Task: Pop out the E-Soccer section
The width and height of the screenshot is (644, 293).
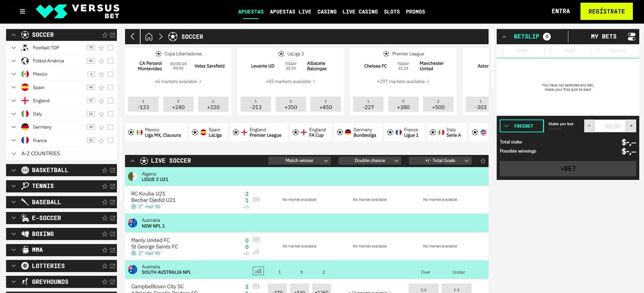Action: [113, 218]
